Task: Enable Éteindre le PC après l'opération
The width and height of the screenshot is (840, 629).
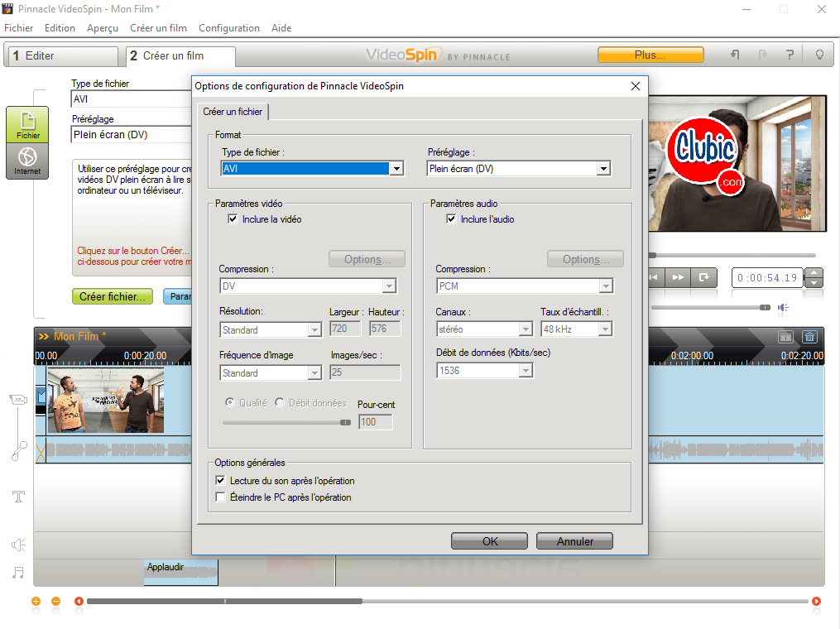Action: click(x=220, y=497)
